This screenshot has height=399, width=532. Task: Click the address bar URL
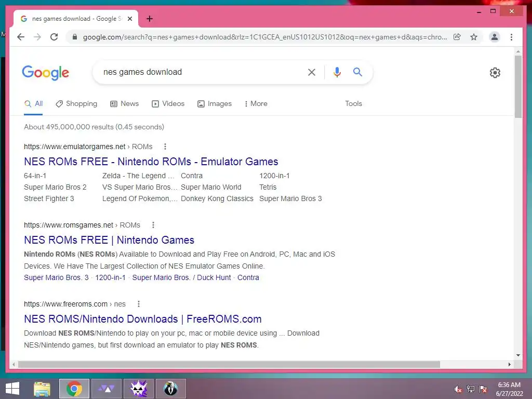point(264,37)
